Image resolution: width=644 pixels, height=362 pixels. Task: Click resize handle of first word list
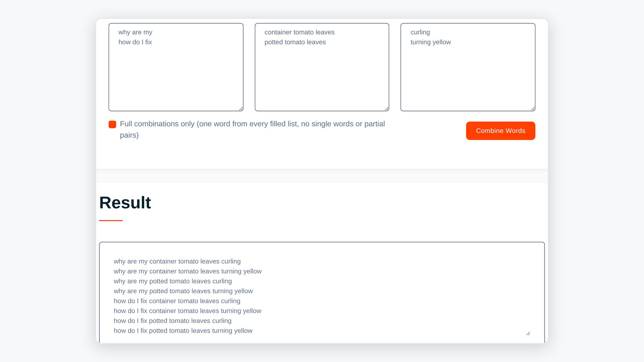click(x=241, y=109)
